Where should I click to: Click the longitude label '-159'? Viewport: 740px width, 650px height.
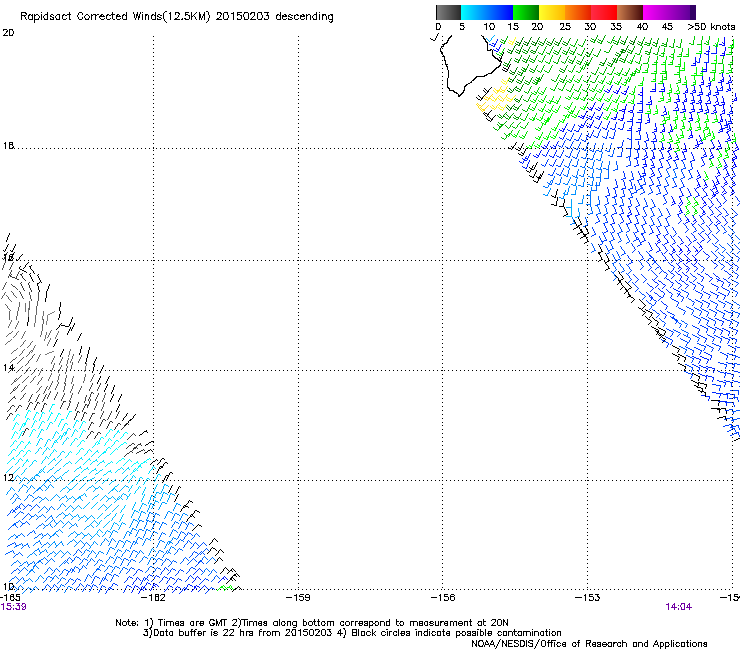pos(298,598)
